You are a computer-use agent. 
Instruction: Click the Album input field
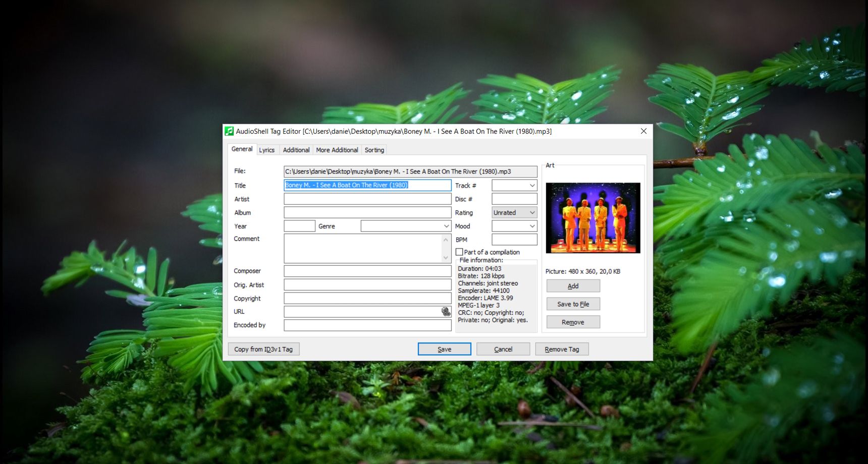[367, 213]
